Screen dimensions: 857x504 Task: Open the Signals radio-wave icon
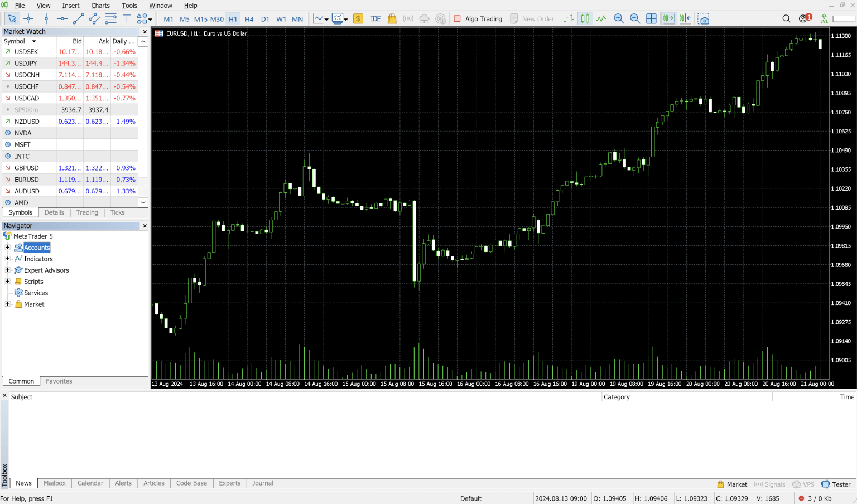click(x=408, y=19)
